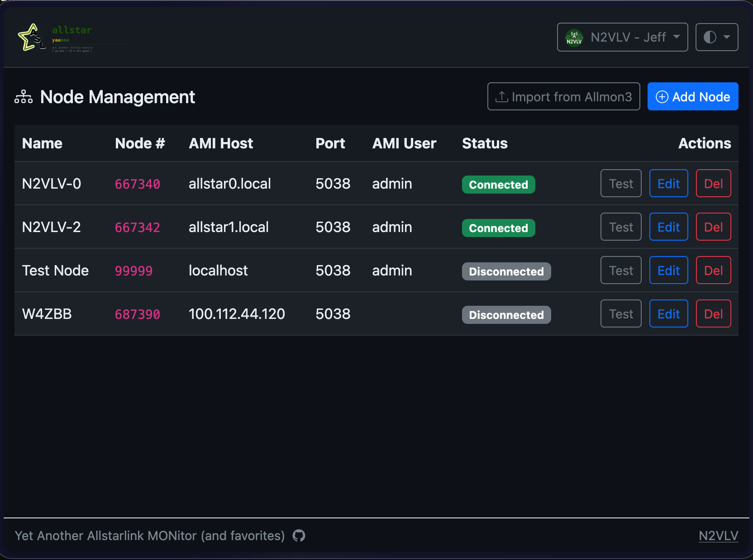Click node number 667342
This screenshot has width=753, height=560.
[x=138, y=228]
